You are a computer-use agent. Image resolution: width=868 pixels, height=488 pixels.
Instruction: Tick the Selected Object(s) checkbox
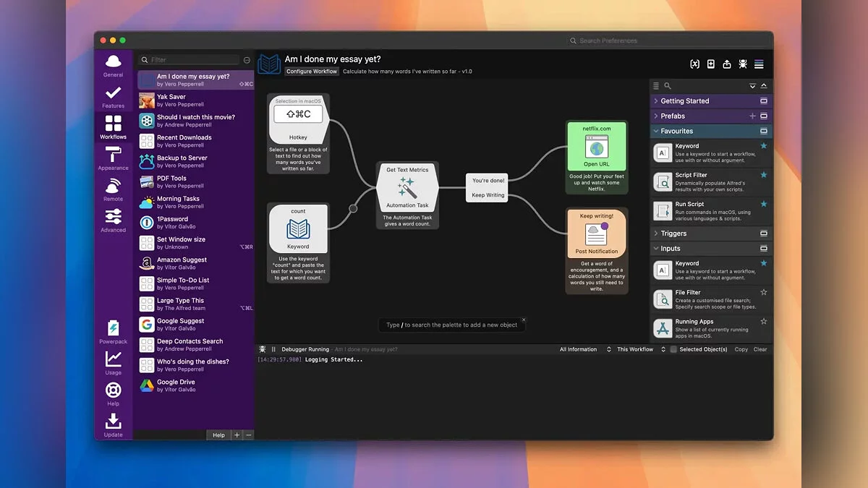coord(673,349)
